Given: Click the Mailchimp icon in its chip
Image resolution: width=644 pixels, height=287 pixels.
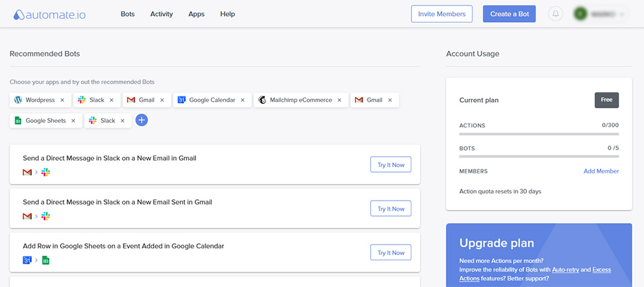Looking at the screenshot, I should coord(262,100).
